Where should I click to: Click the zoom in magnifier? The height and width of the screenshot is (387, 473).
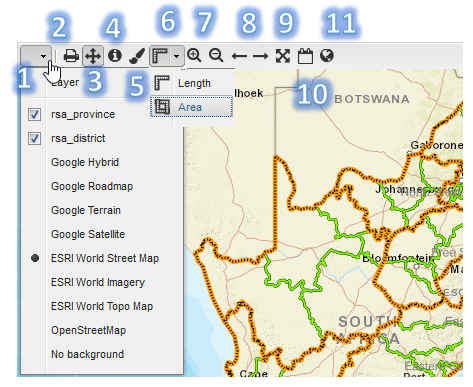pos(194,55)
